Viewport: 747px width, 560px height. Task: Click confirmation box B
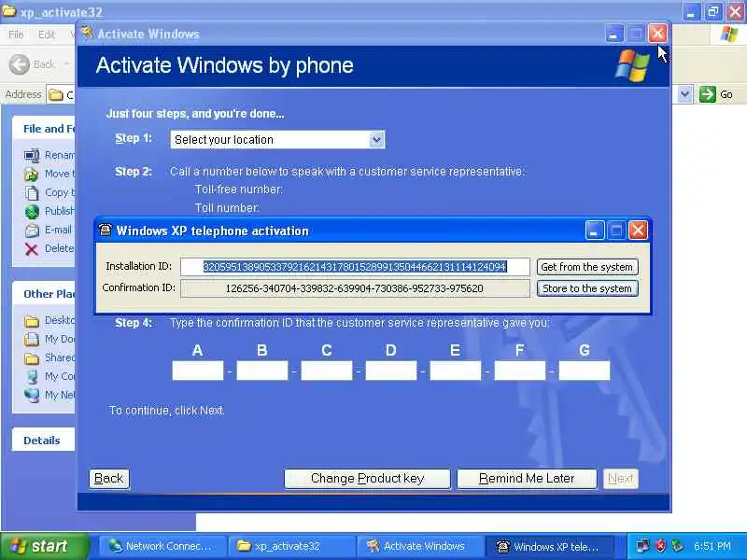(262, 371)
